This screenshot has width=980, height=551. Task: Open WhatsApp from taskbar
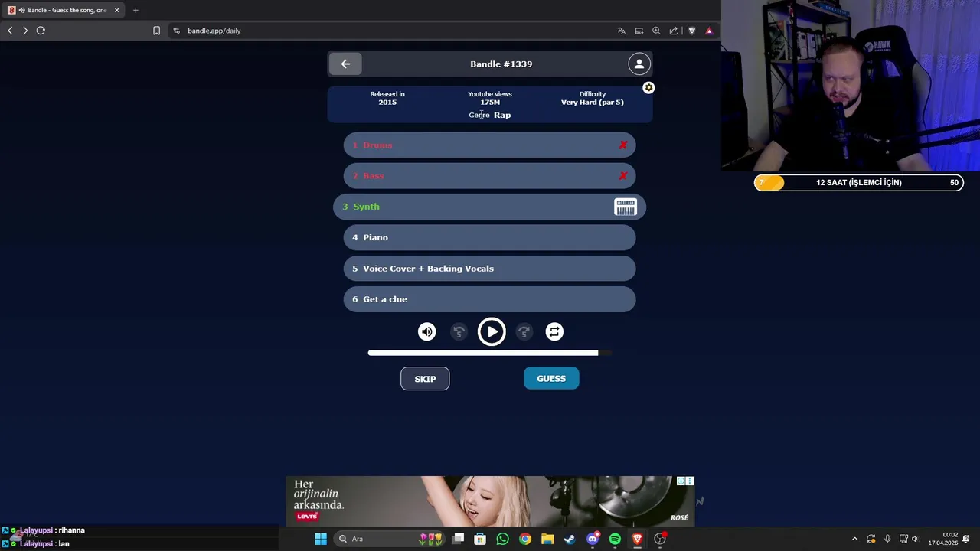(x=502, y=539)
